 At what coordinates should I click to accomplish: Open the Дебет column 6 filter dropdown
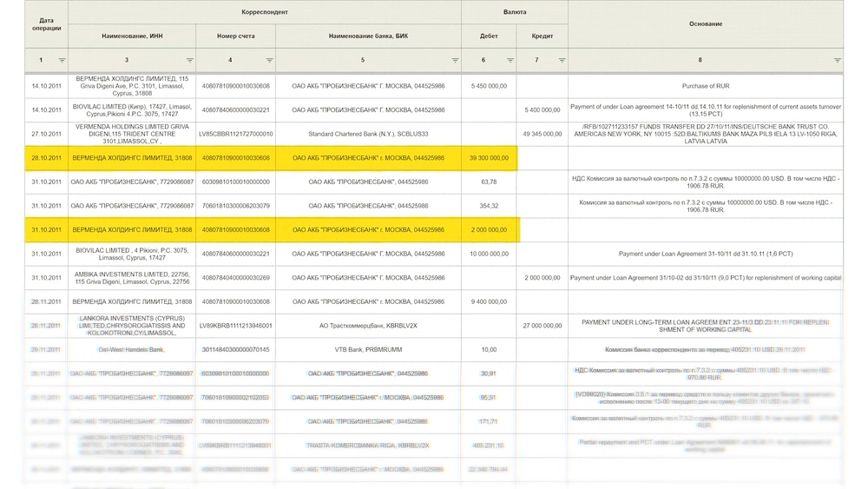510,61
